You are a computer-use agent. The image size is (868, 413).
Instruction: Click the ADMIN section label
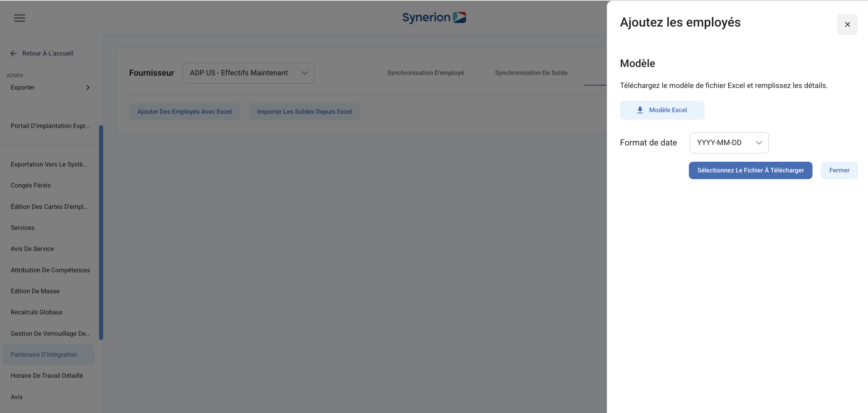15,75
